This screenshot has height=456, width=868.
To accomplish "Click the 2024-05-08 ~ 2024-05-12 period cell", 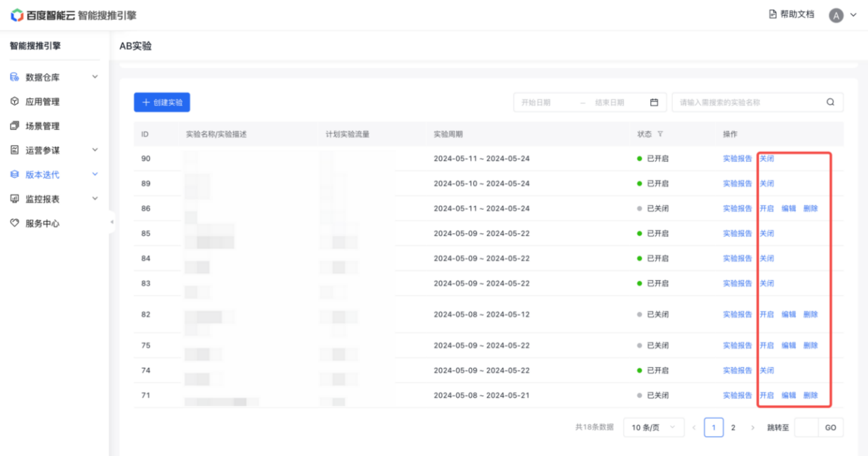I will point(481,315).
